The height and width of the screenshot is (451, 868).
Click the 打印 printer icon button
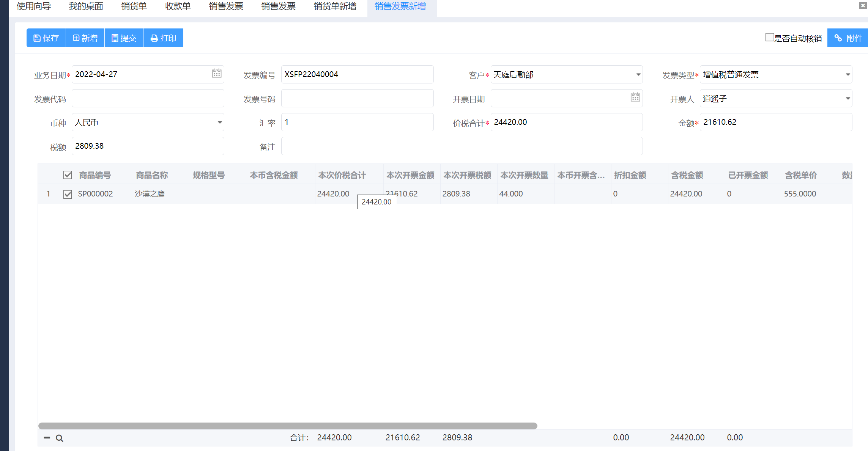coord(163,38)
